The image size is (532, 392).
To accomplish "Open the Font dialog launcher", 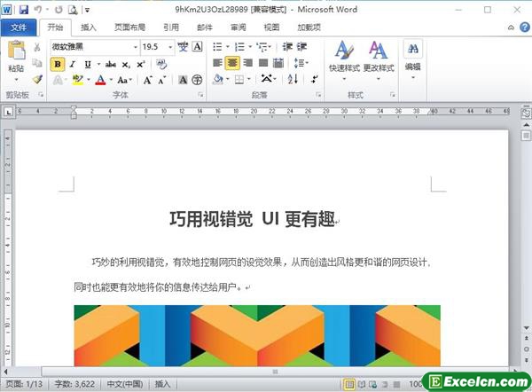I will pyautogui.click(x=201, y=95).
